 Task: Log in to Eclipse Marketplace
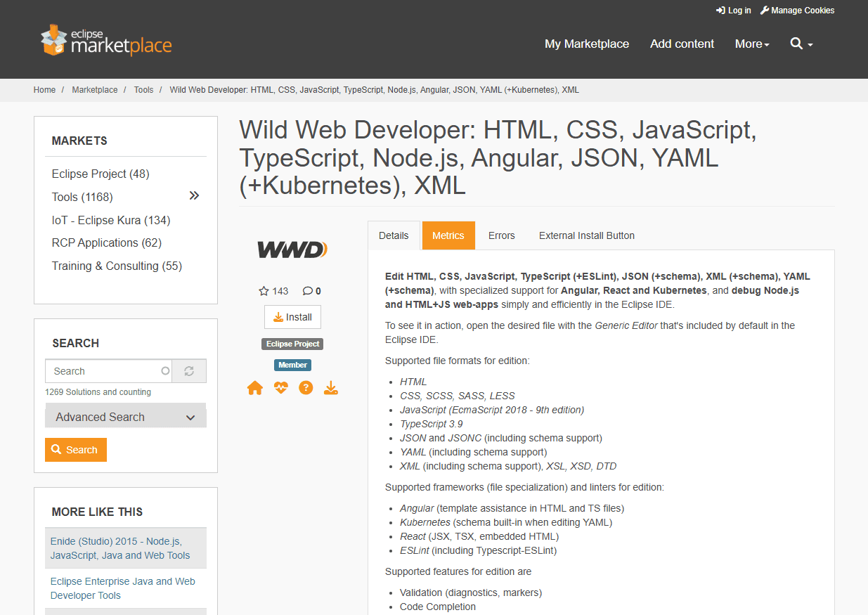733,10
